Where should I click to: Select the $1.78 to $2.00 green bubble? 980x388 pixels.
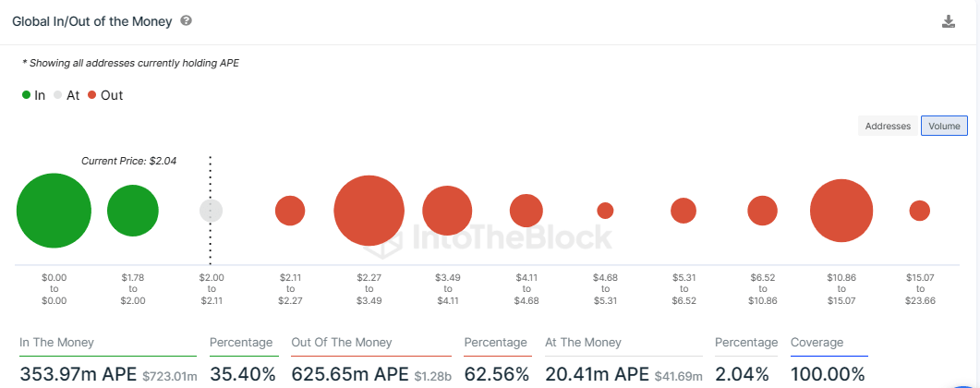click(x=133, y=211)
